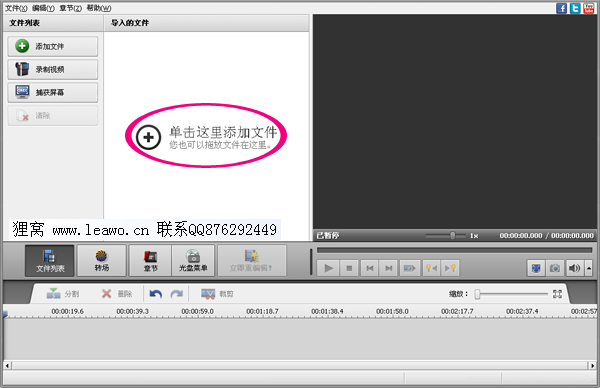The image size is (600, 388).
Task: Click the 裁剪 crop tool
Action: coord(217,294)
